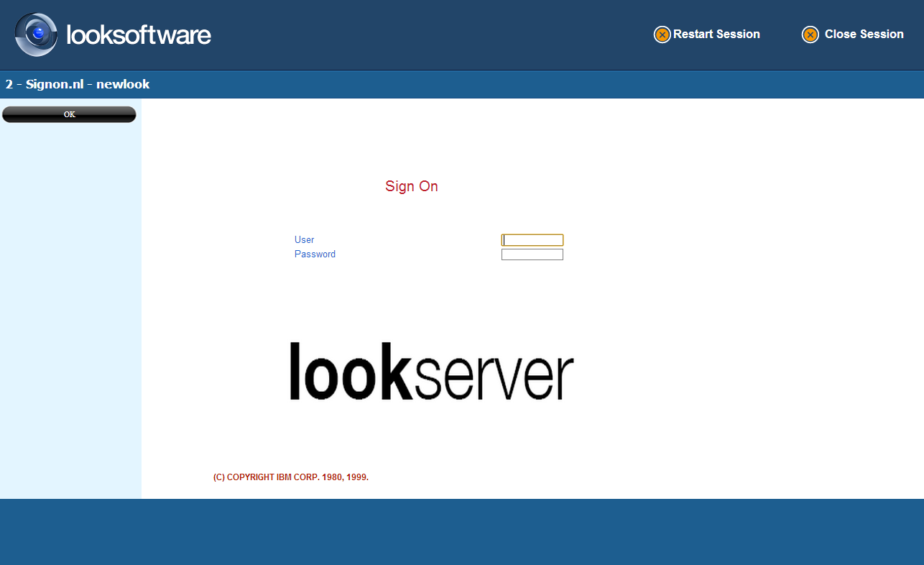Click the looksoftware brand wordmark
The height and width of the screenshot is (565, 924).
point(139,35)
